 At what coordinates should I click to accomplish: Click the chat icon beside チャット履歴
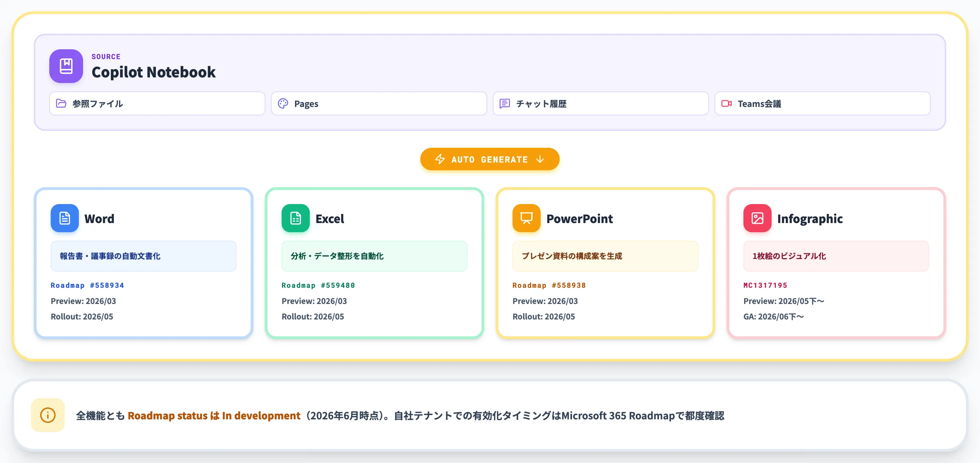tap(505, 103)
